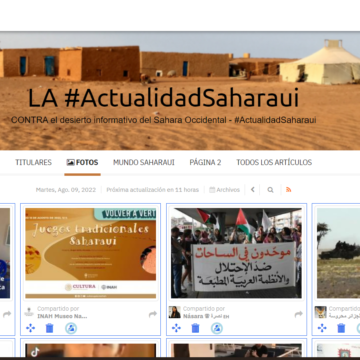Click the Archivos calendar link
360x360 pixels.
(x=224, y=190)
